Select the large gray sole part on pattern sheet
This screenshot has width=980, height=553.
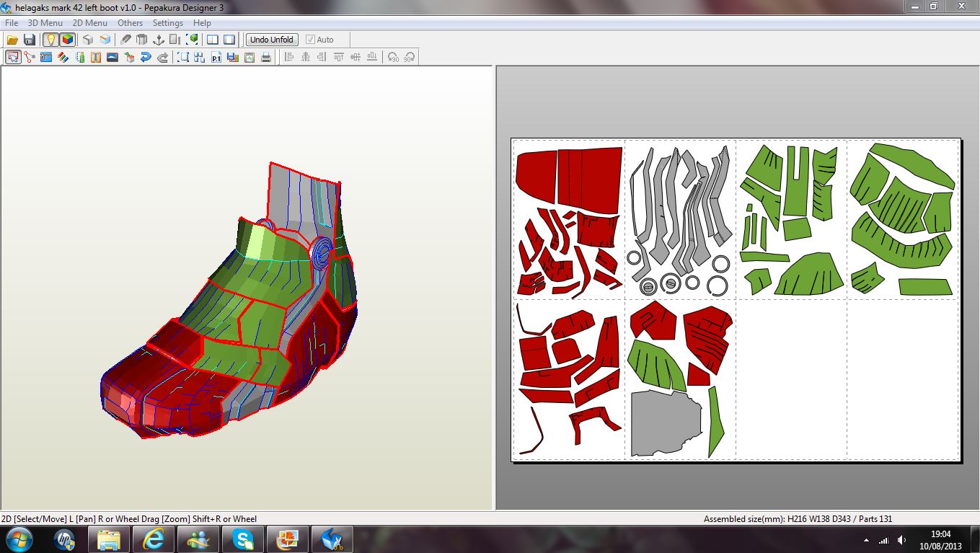pyautogui.click(x=665, y=424)
